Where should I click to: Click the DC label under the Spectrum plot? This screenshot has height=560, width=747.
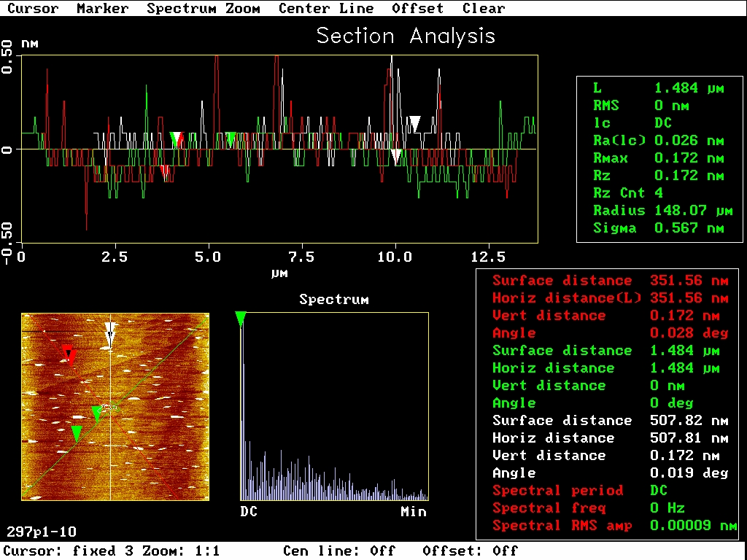click(x=249, y=512)
